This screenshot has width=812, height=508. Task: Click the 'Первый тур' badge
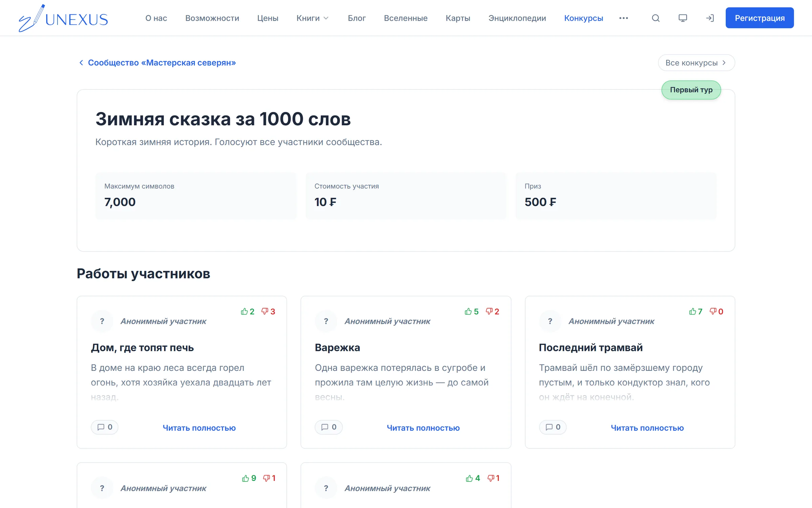coord(691,90)
